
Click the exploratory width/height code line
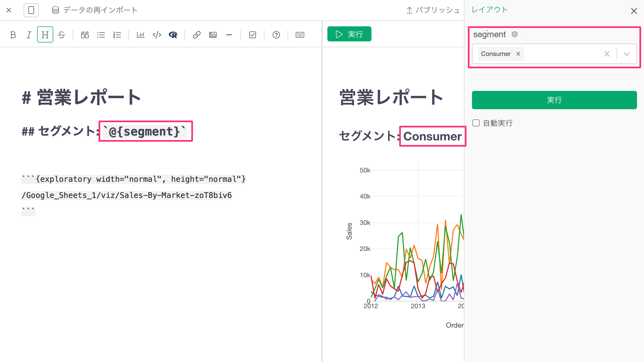(134, 179)
